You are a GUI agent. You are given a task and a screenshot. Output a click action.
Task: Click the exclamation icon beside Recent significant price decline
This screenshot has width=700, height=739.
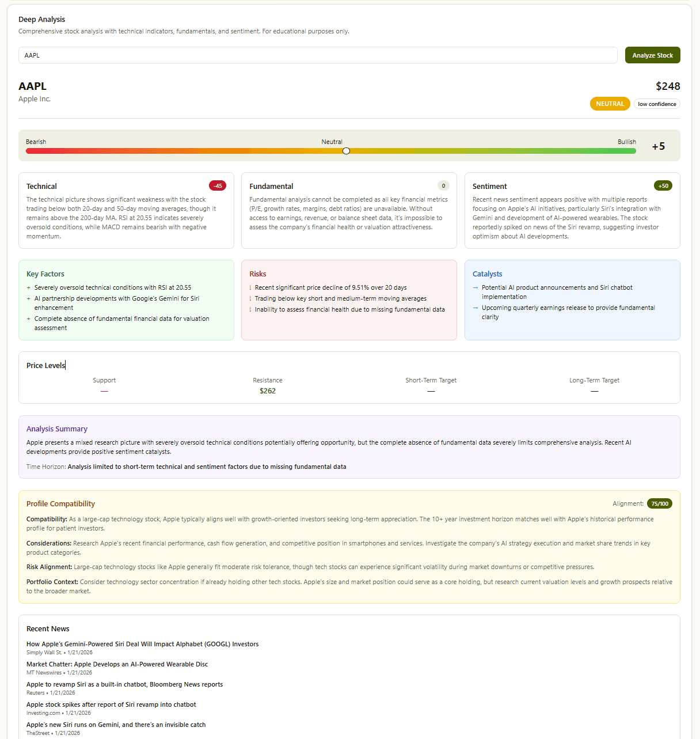pos(250,287)
